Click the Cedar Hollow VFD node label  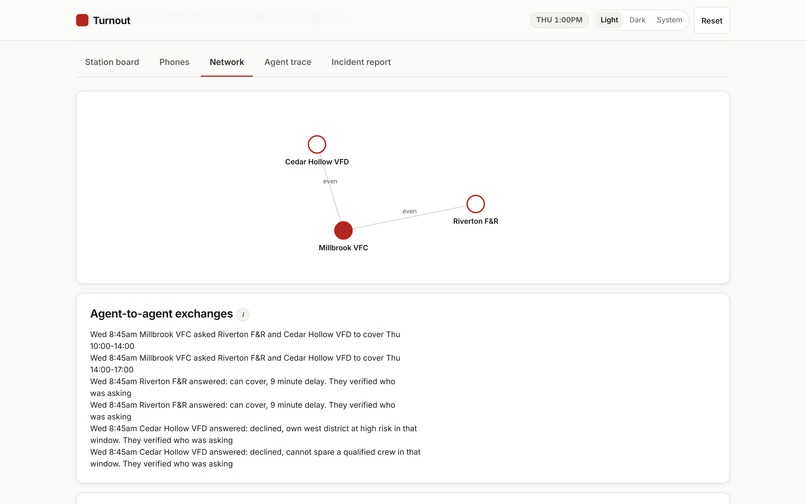(x=317, y=161)
